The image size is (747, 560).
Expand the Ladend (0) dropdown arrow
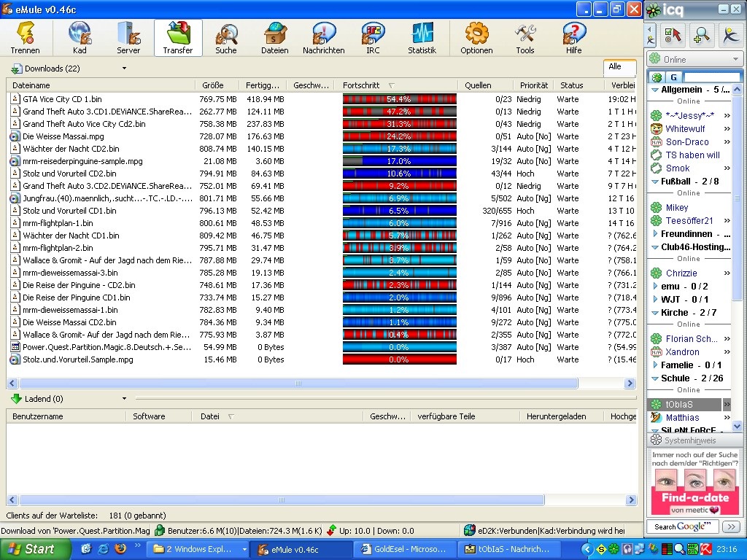(x=124, y=399)
